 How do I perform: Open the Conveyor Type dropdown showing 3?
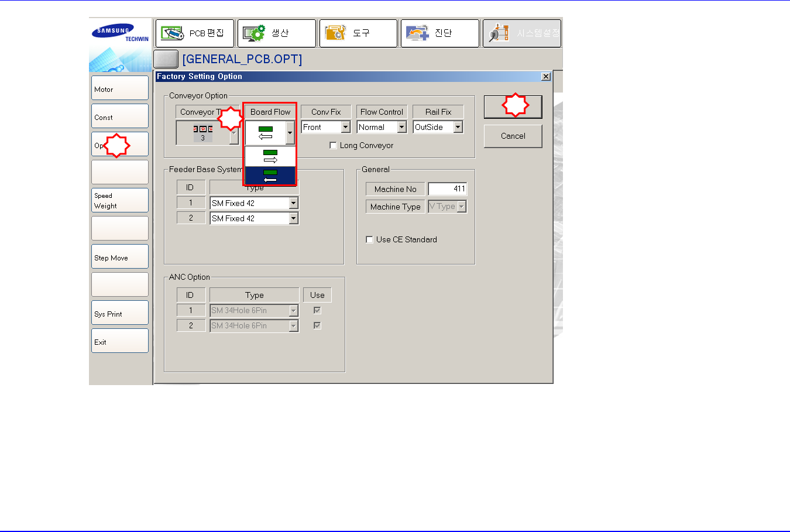coord(234,133)
